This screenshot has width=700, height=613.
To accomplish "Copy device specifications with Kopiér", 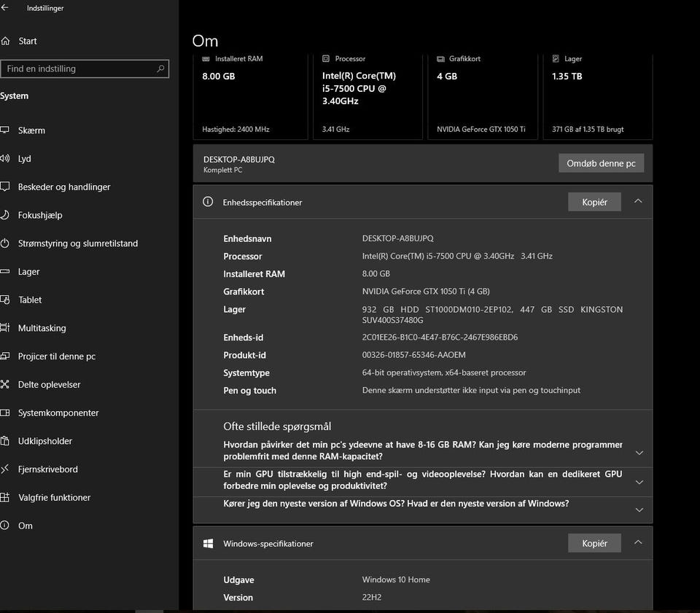I will click(594, 202).
